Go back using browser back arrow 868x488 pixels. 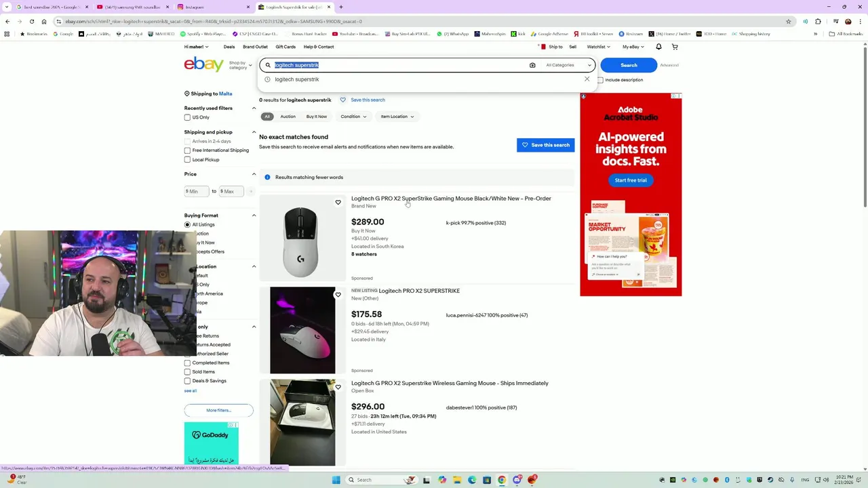tap(7, 21)
